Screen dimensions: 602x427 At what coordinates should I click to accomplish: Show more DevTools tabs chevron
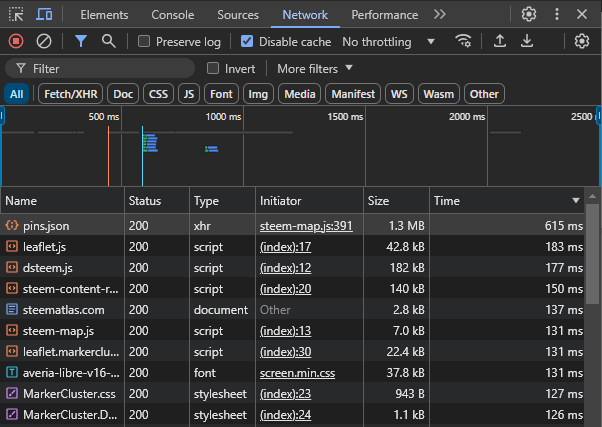click(440, 15)
